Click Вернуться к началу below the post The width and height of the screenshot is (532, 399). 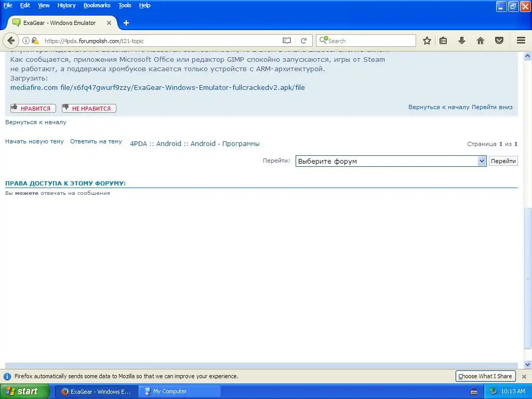point(36,122)
